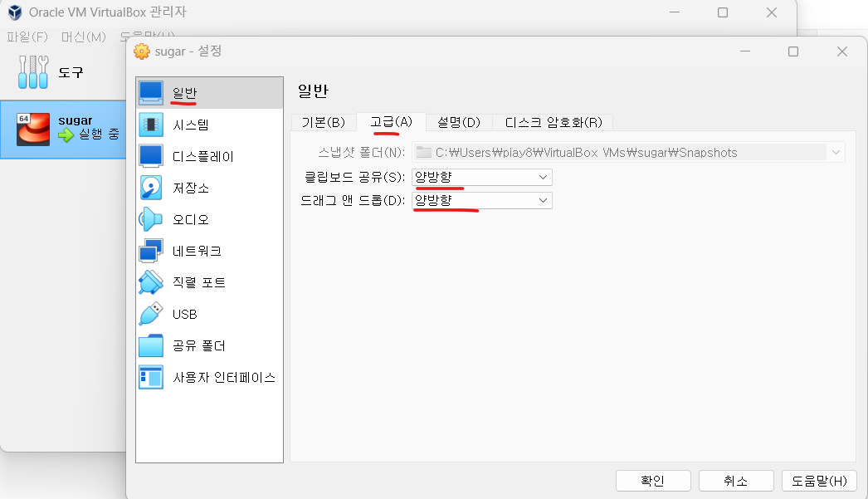Open the 드래그 앤 드롭 dropdown
The width and height of the screenshot is (868, 499).
[481, 200]
